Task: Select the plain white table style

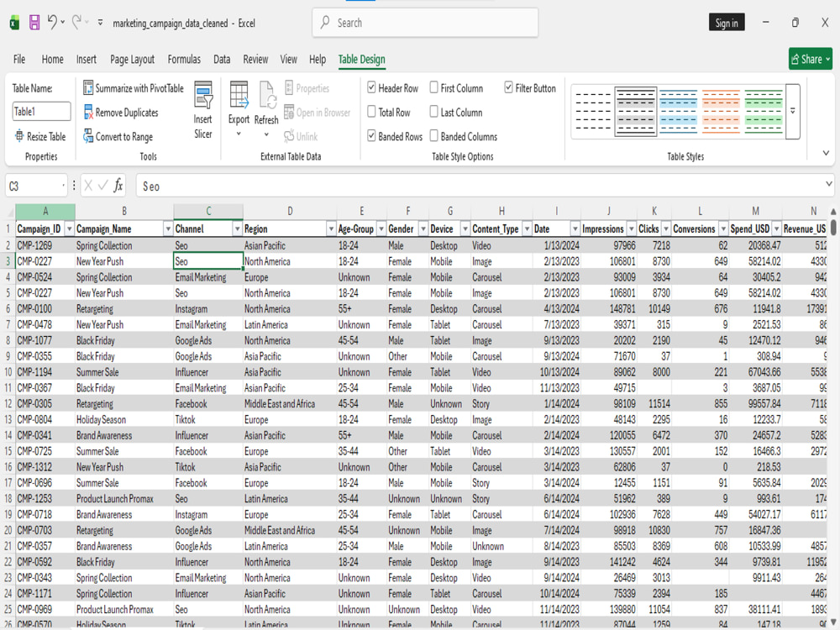Action: [593, 112]
